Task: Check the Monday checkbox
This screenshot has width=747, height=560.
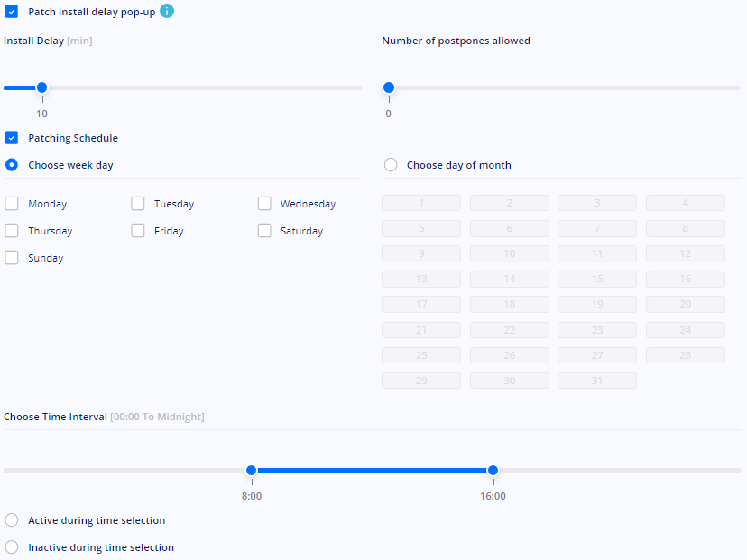Action: tap(12, 204)
